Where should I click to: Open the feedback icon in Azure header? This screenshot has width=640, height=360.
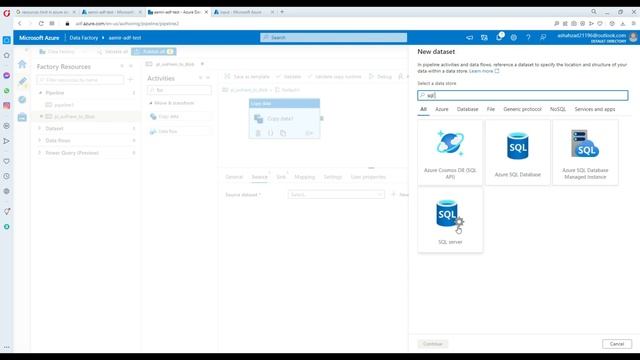pos(543,38)
